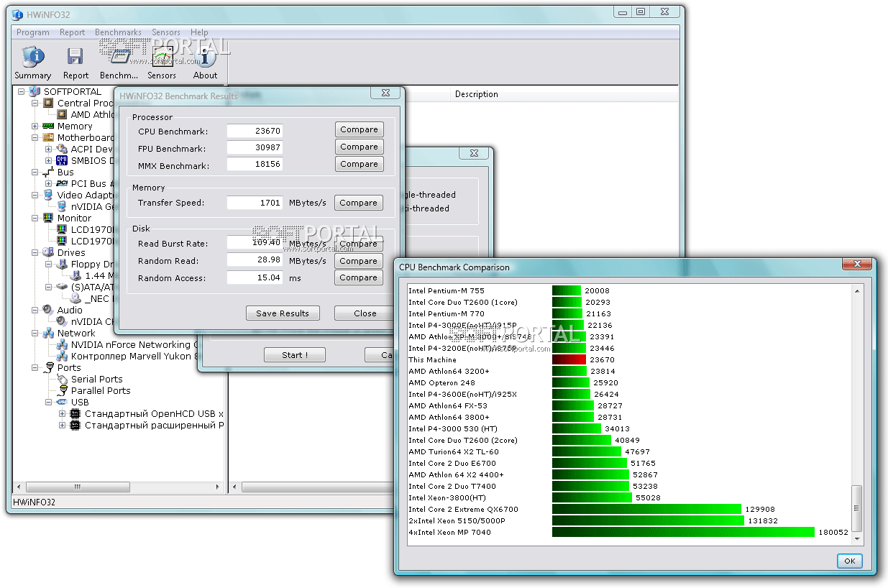Screen dimensions: 888x588
Task: Click the Save Results button
Action: click(282, 313)
